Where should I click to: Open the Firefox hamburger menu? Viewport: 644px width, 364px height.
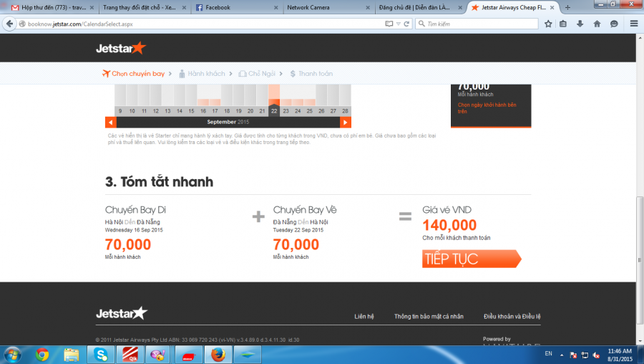coord(634,24)
